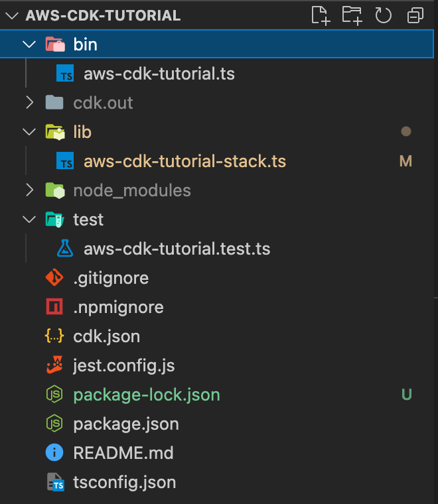The width and height of the screenshot is (438, 504).
Task: Open the tsconfig.json file
Action: tap(125, 482)
